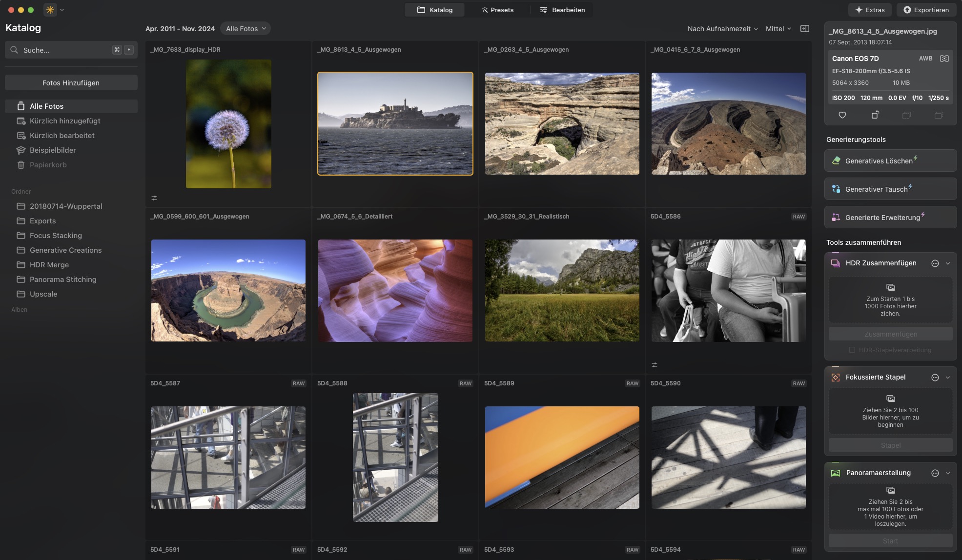Click the Papierkorb trash icon
This screenshot has width=962, height=560.
pyautogui.click(x=21, y=165)
